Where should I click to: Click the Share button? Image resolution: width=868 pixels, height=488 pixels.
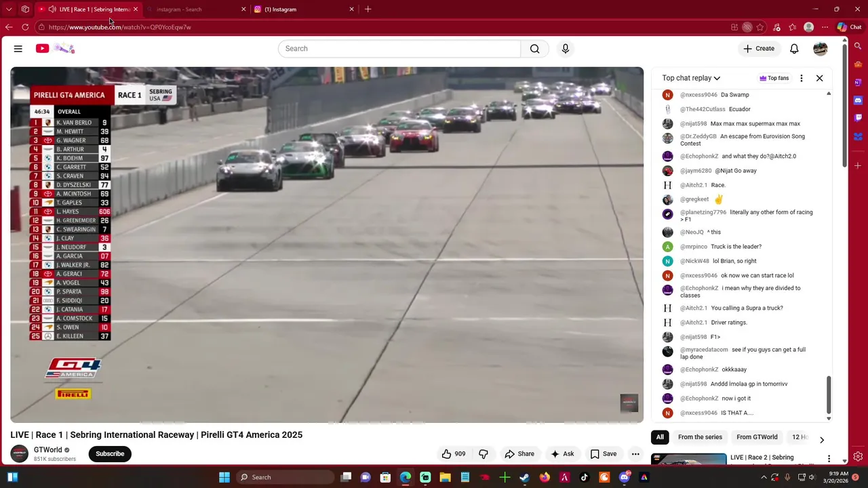click(519, 454)
